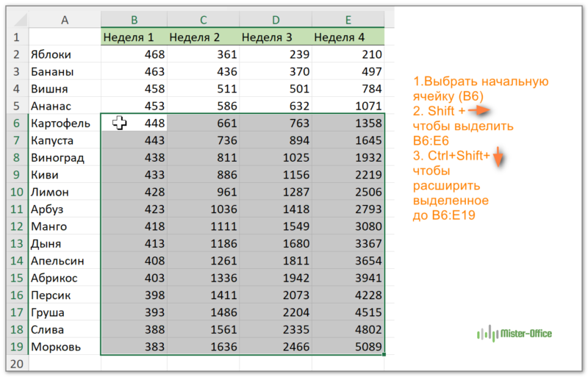Click the Mister-Office logo
Image resolution: width=588 pixels, height=377 pixels.
(x=516, y=334)
